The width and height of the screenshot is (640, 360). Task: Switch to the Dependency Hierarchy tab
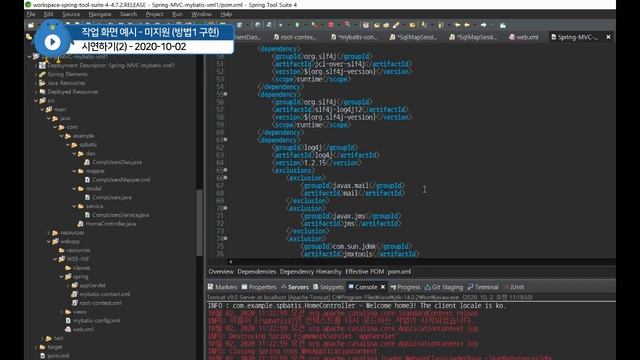coord(310,271)
